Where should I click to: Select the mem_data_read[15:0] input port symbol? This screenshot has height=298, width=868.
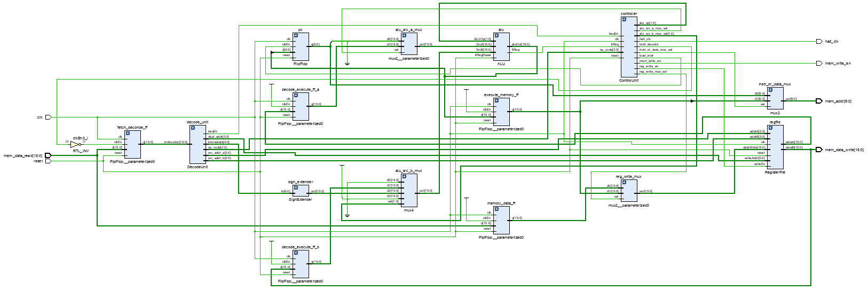pyautogui.click(x=48, y=155)
